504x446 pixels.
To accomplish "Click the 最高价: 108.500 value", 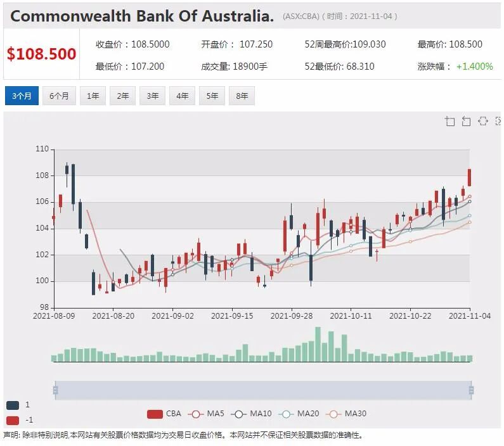I will pos(450,44).
